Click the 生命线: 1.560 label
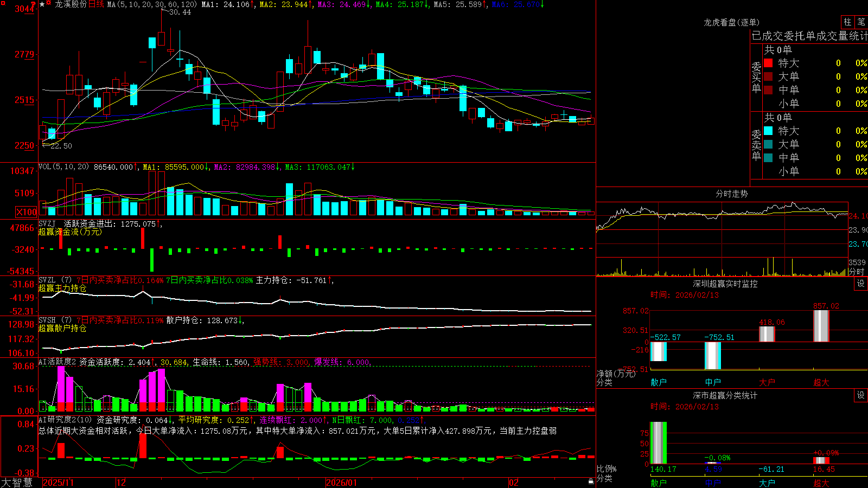This screenshot has width=868, height=488. pyautogui.click(x=220, y=362)
